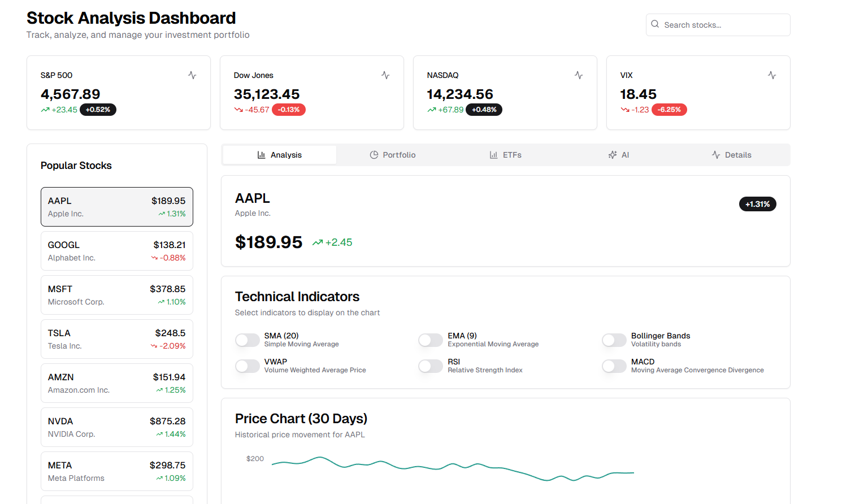Enable the SMA (20) indicator toggle
Screen dimensions: 842x504
248,340
